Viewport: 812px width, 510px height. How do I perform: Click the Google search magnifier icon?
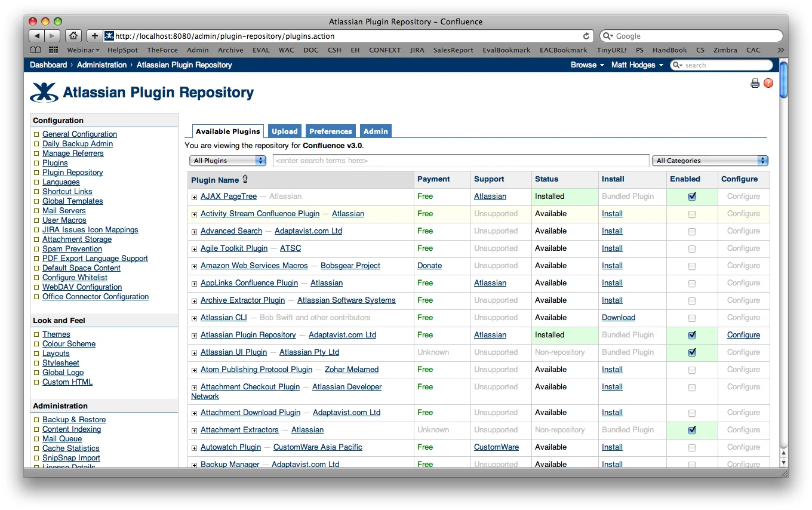click(x=608, y=36)
